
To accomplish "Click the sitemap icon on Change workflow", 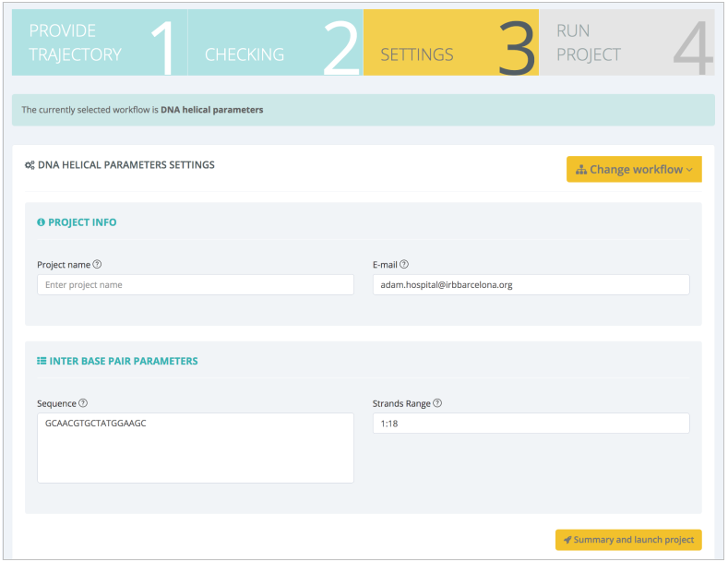I will pyautogui.click(x=581, y=170).
